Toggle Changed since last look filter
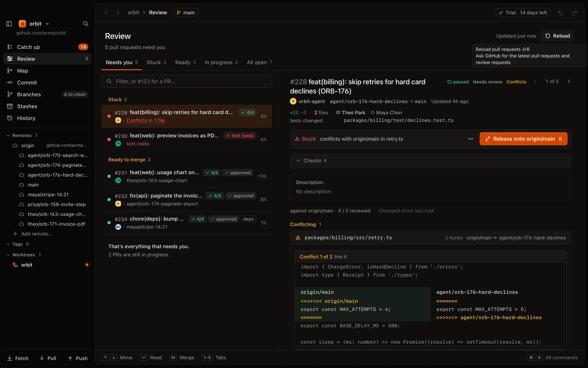Screen dimensions: 588x368 pos(406,211)
